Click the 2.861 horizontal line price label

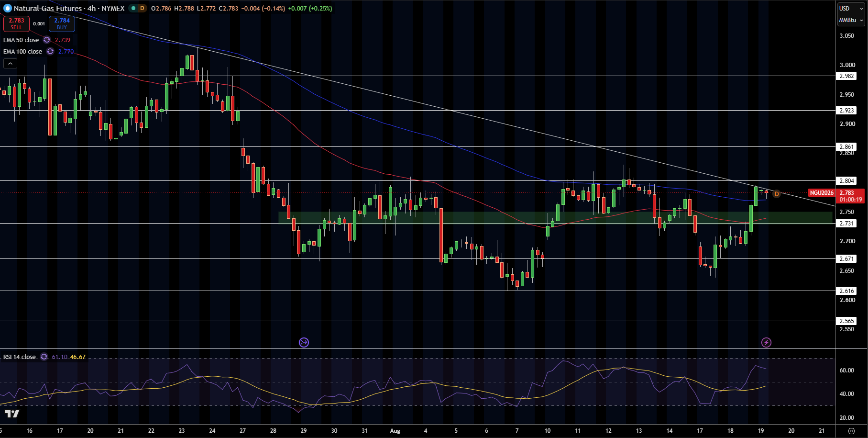[846, 147]
